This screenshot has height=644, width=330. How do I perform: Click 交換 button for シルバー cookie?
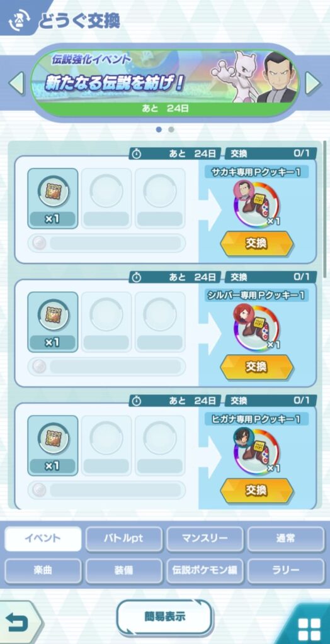coord(257,367)
